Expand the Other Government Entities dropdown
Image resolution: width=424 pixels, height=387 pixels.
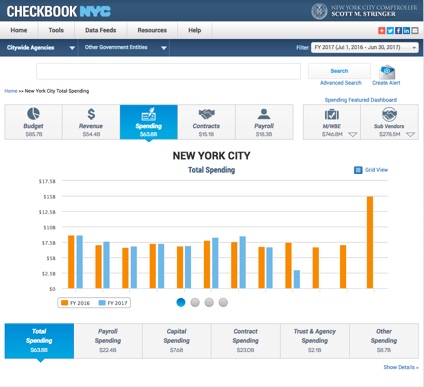tap(164, 48)
